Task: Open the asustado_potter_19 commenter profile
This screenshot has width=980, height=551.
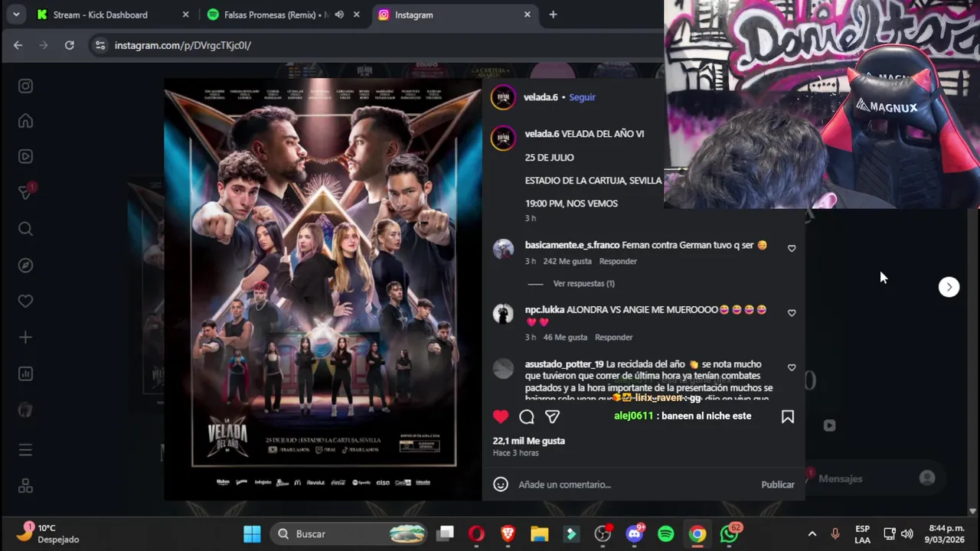Action: [x=564, y=364]
